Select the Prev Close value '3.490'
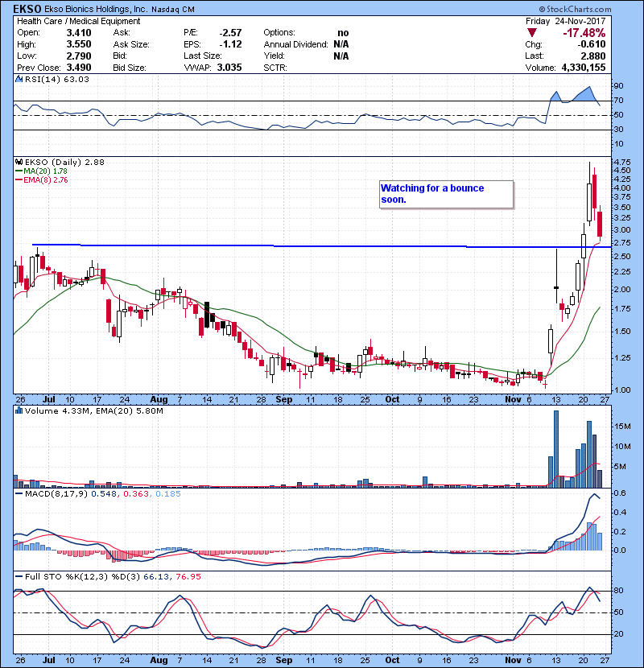 [79, 68]
